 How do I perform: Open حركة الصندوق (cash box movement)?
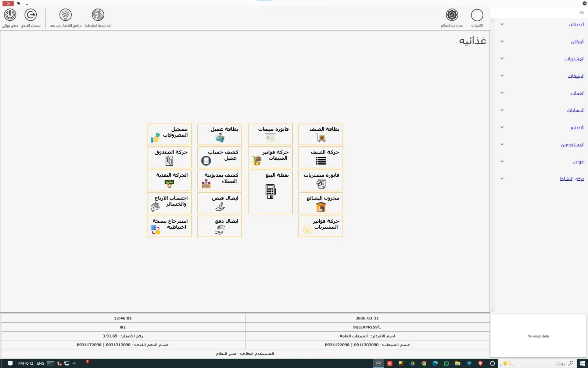(x=169, y=157)
